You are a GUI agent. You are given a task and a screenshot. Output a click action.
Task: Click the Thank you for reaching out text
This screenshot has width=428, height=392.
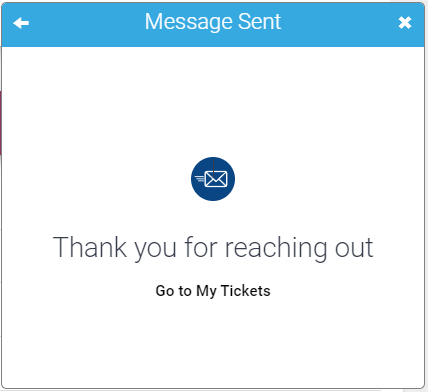[x=213, y=248]
